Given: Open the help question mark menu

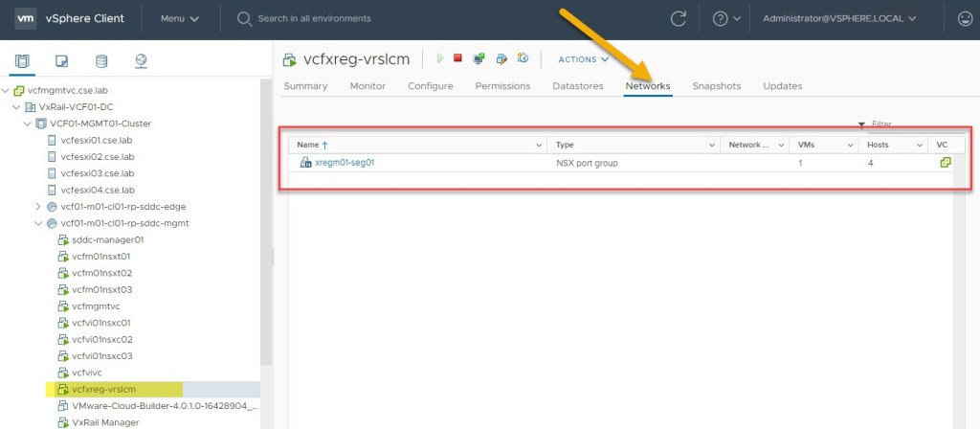Looking at the screenshot, I should tap(726, 19).
